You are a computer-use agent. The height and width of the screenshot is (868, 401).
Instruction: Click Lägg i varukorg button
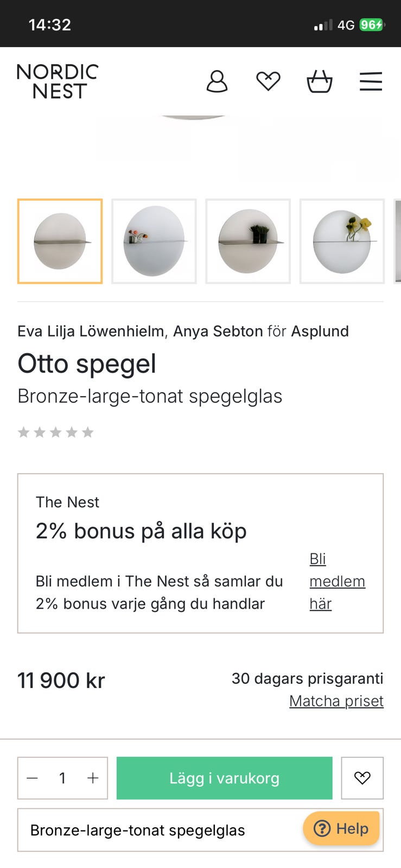pyautogui.click(x=224, y=778)
